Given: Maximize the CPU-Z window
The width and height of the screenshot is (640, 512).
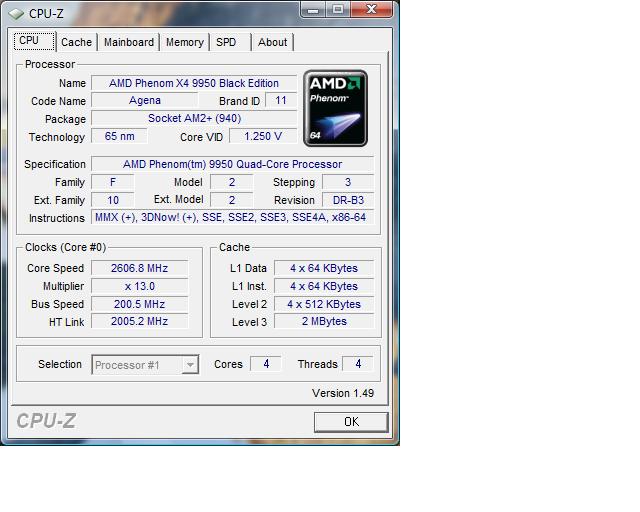Looking at the screenshot, I should tap(338, 10).
